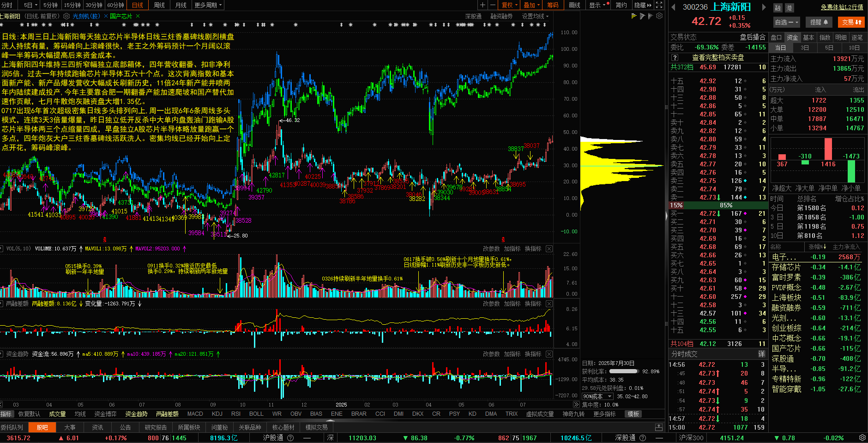Viewport: 868px width, 443px height.
Task: Open 复权 dropdown
Action: [509, 5]
